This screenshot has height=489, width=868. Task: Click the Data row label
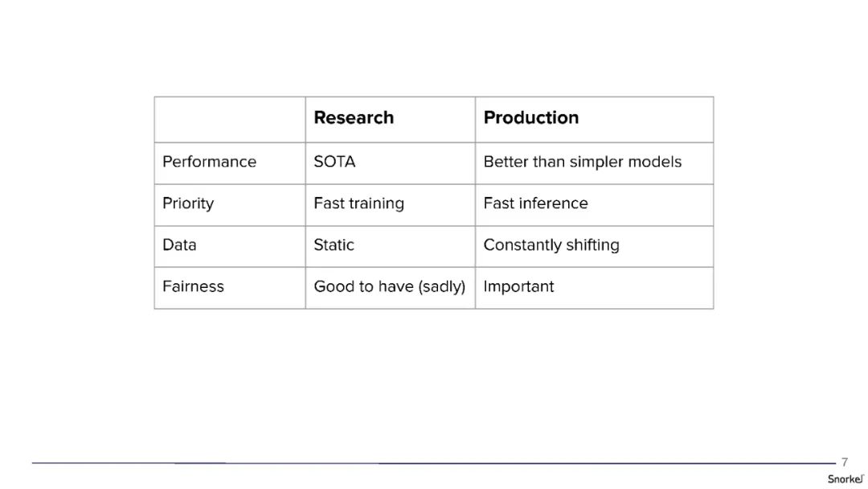click(179, 245)
